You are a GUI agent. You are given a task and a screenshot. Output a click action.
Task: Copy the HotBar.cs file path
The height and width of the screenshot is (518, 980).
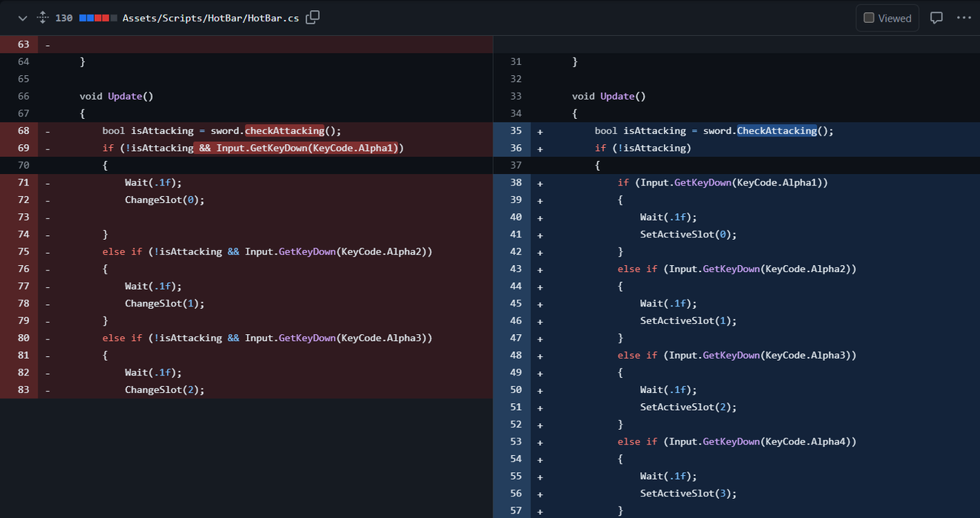(x=312, y=18)
